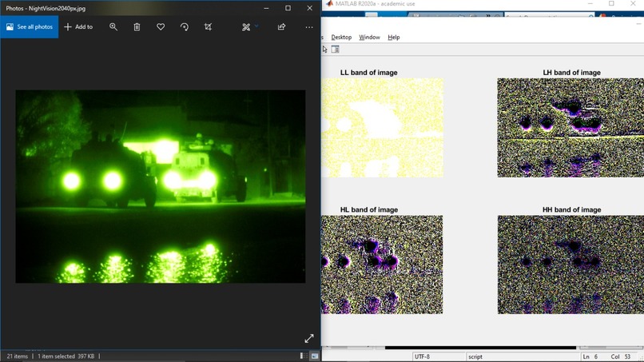Click the 'LH band of image' title
The image size is (644, 362).
[572, 72]
